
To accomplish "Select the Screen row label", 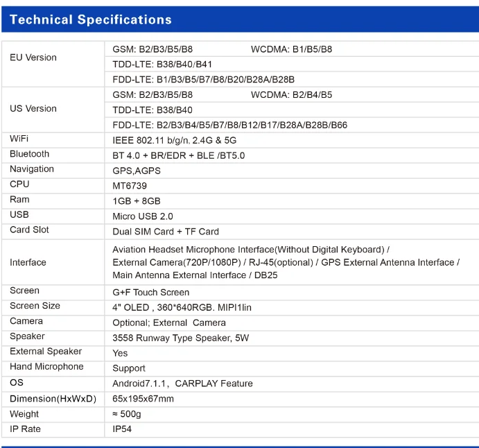I will point(24,291).
